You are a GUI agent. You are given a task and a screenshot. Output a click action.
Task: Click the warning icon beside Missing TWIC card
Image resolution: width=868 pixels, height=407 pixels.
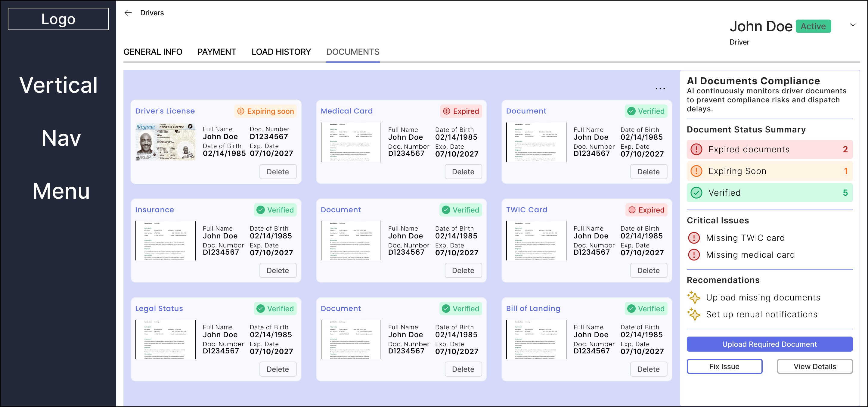coord(694,238)
